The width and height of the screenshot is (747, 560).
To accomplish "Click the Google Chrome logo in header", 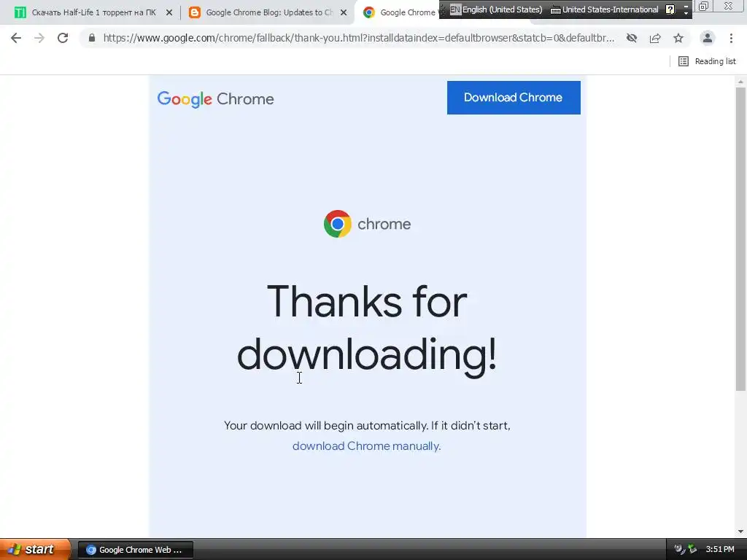I will (216, 99).
